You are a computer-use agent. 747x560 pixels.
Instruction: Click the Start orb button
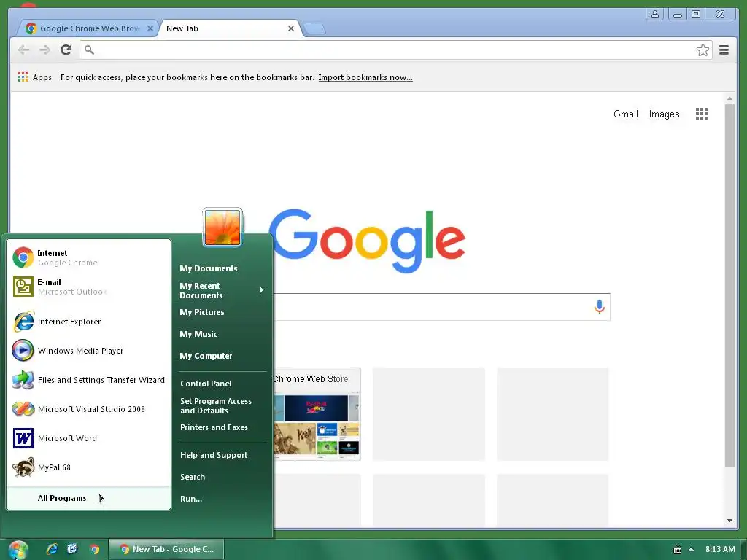tap(18, 549)
